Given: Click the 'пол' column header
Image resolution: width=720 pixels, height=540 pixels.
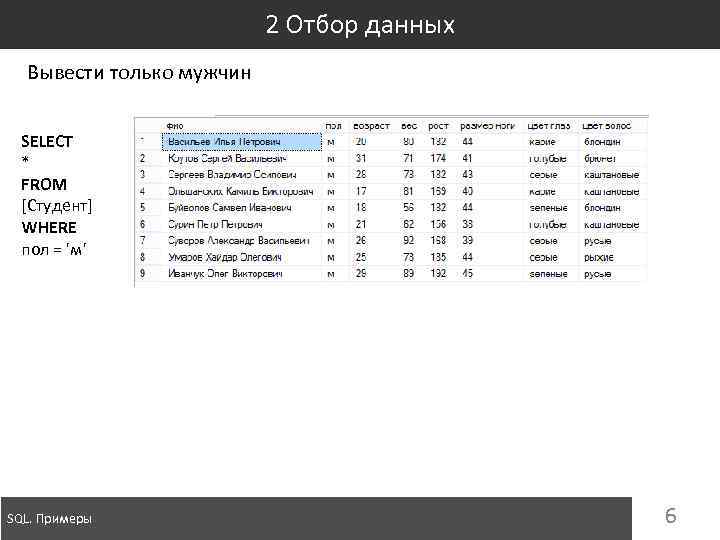Looking at the screenshot, I should pos(333,126).
